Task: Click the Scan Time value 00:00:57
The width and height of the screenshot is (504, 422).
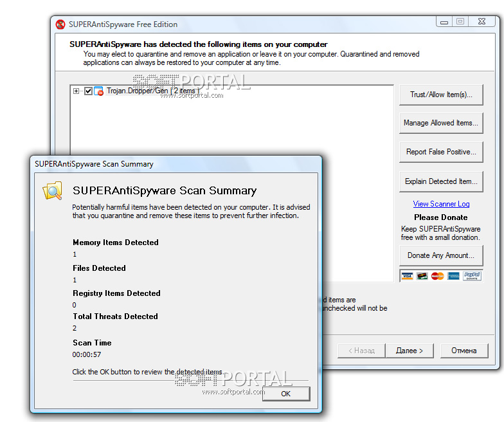Action: (86, 354)
